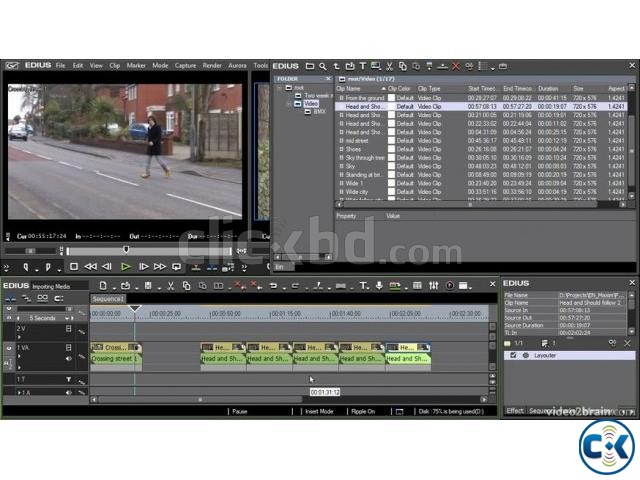Click the Search icon in Bin toolbar
The image size is (640, 480).
tap(323, 66)
